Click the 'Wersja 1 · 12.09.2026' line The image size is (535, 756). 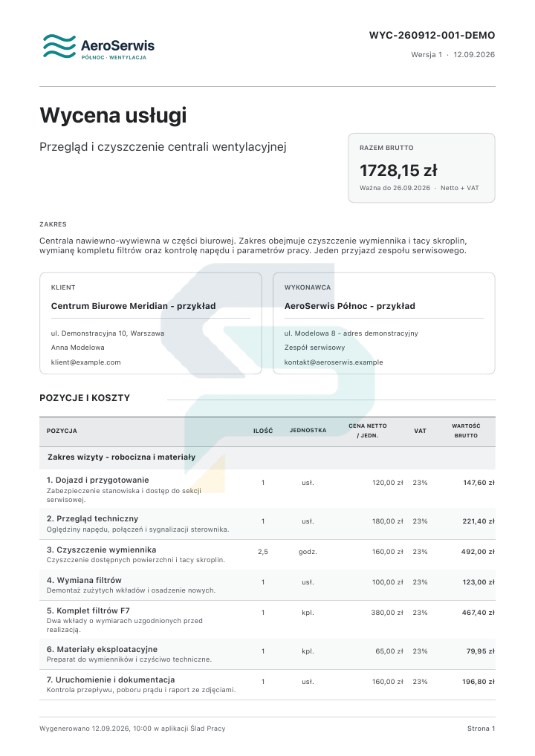[453, 54]
